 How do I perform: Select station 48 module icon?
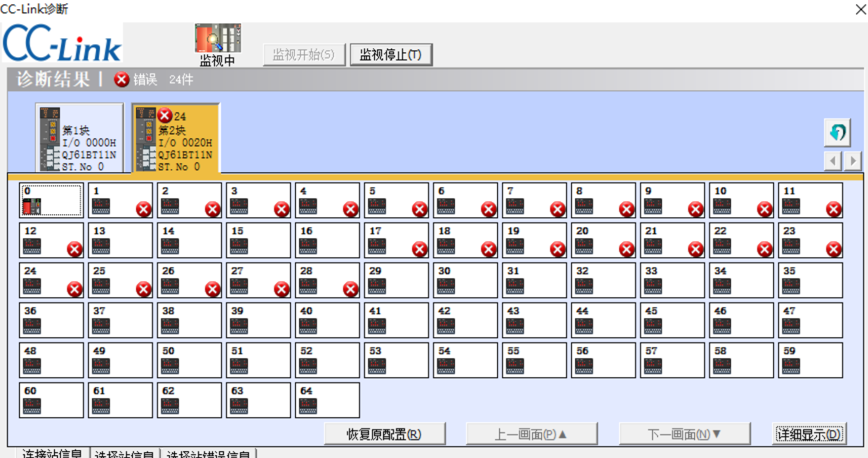[x=32, y=366]
